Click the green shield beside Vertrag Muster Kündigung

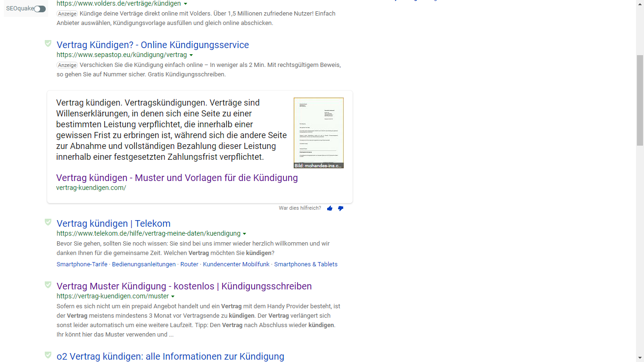(x=48, y=285)
